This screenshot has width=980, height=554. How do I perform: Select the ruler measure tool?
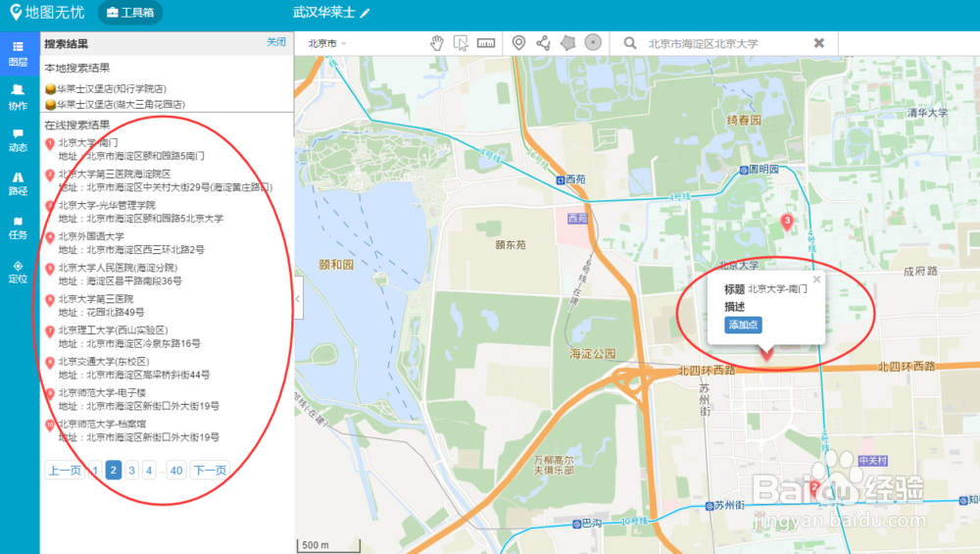pyautogui.click(x=486, y=43)
